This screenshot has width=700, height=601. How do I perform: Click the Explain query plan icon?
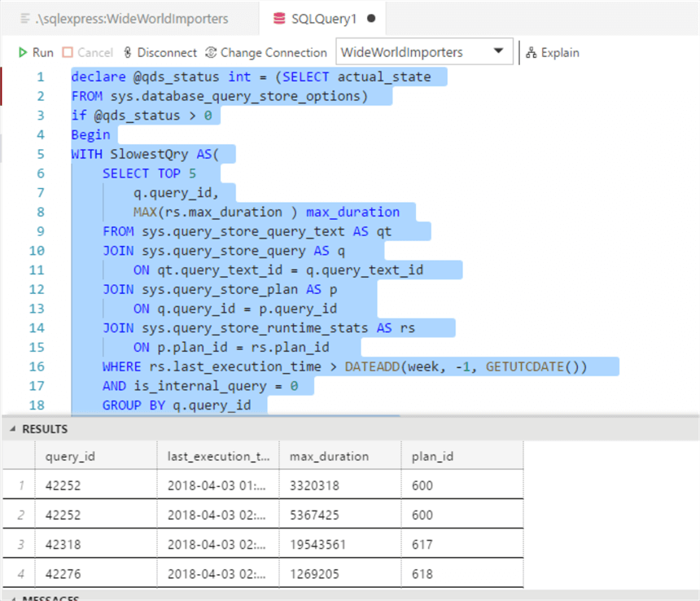pyautogui.click(x=532, y=52)
